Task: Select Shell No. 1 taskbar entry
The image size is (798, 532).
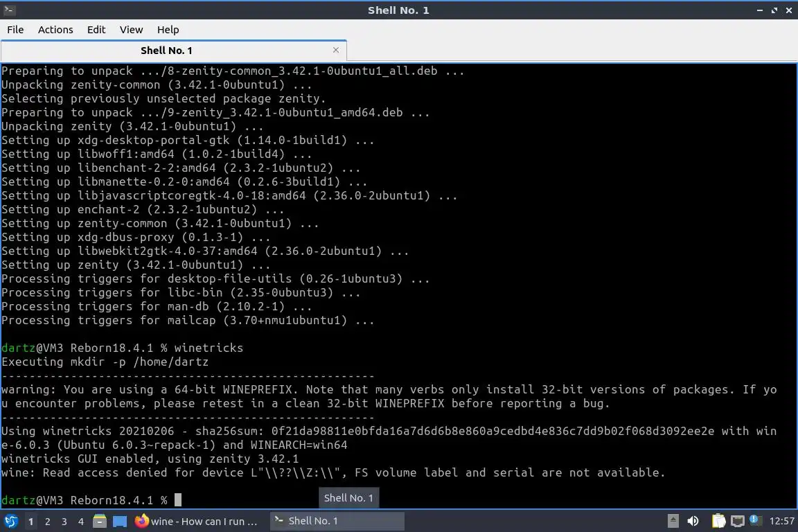Action: pos(337,521)
